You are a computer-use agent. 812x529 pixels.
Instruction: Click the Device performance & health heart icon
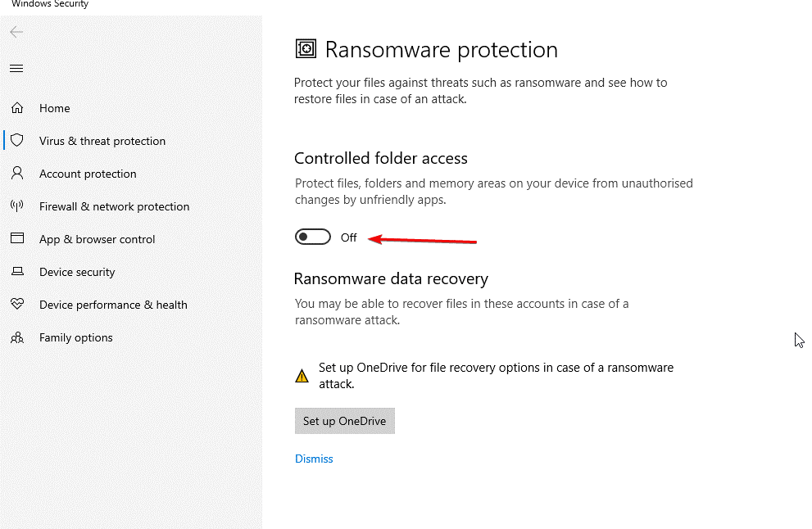(x=17, y=304)
